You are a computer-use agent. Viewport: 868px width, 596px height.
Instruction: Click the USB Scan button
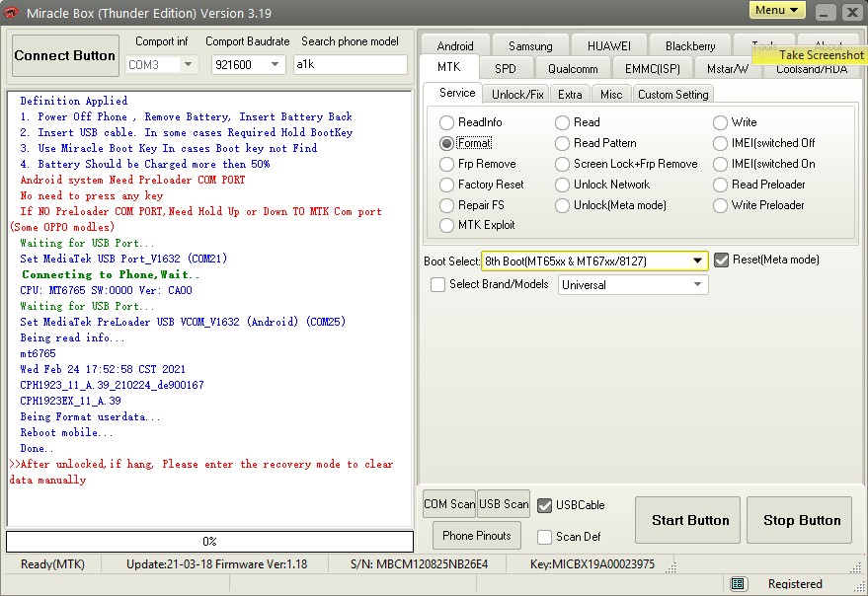tap(504, 504)
